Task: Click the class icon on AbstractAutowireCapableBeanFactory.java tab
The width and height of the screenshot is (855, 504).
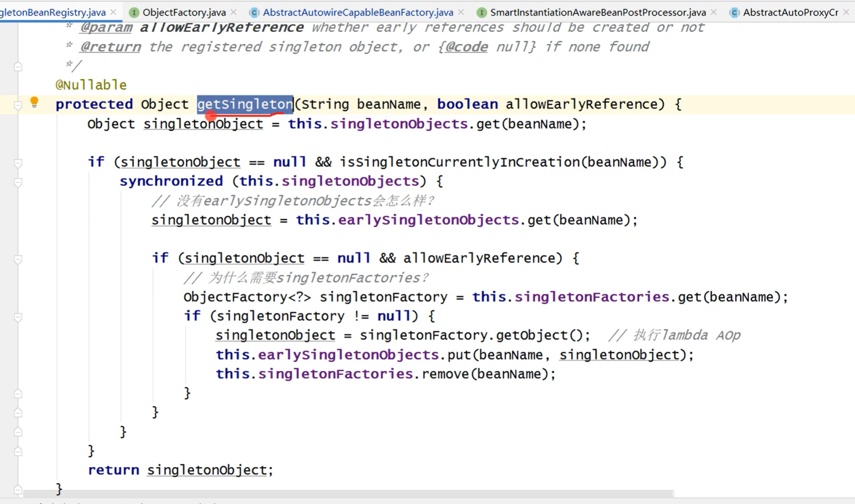Action: 254,12
